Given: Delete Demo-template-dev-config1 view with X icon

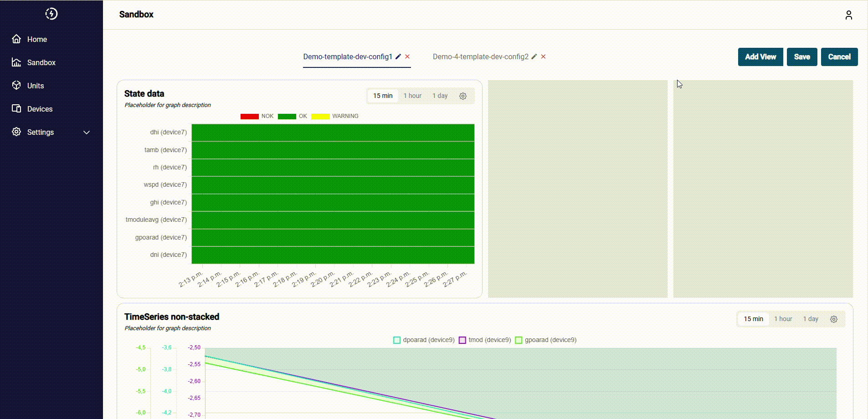Looking at the screenshot, I should coord(407,56).
